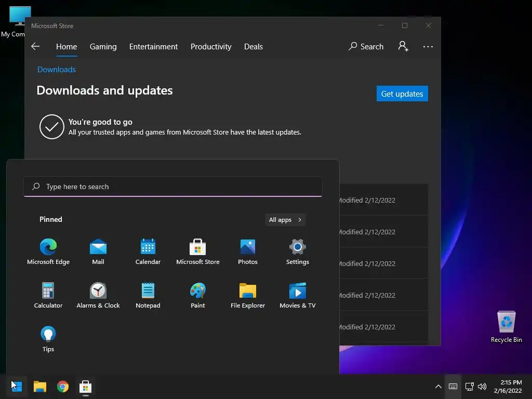This screenshot has width=532, height=399.
Task: Open Microsoft Edge from pinned apps
Action: tap(48, 251)
